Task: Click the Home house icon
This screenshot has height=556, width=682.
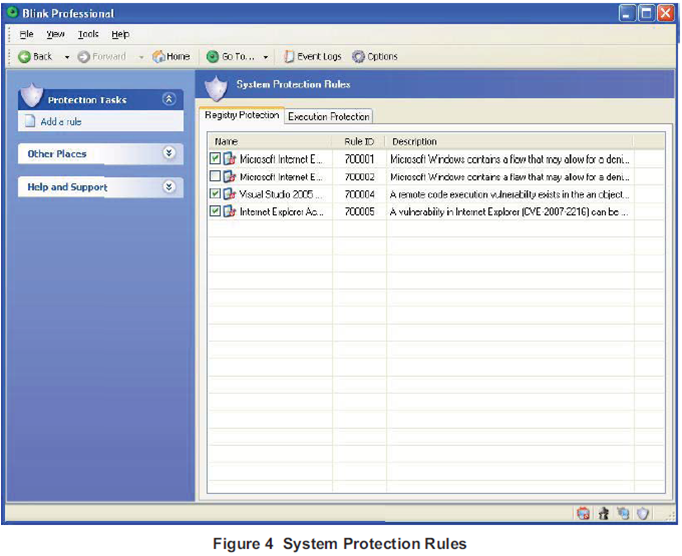Action: click(159, 56)
